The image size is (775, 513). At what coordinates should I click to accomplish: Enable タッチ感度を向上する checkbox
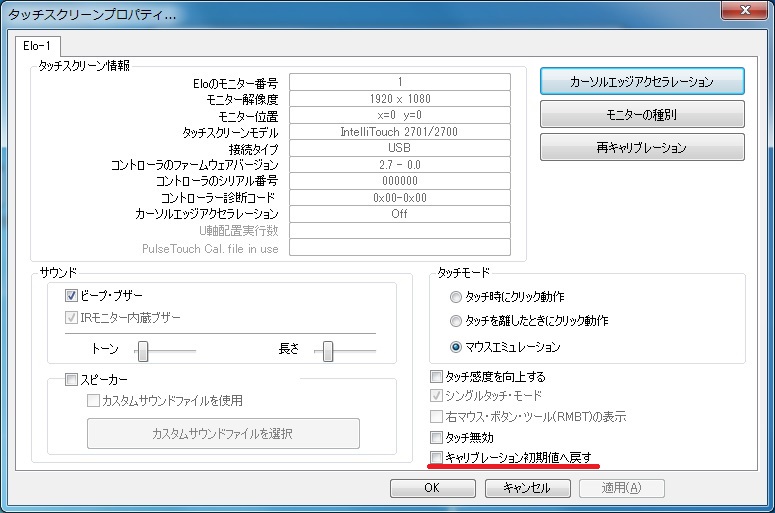click(436, 377)
